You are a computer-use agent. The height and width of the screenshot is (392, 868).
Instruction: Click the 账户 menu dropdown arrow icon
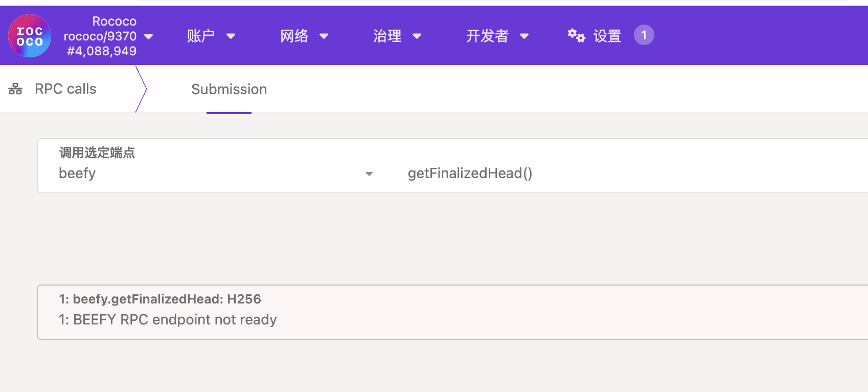231,36
